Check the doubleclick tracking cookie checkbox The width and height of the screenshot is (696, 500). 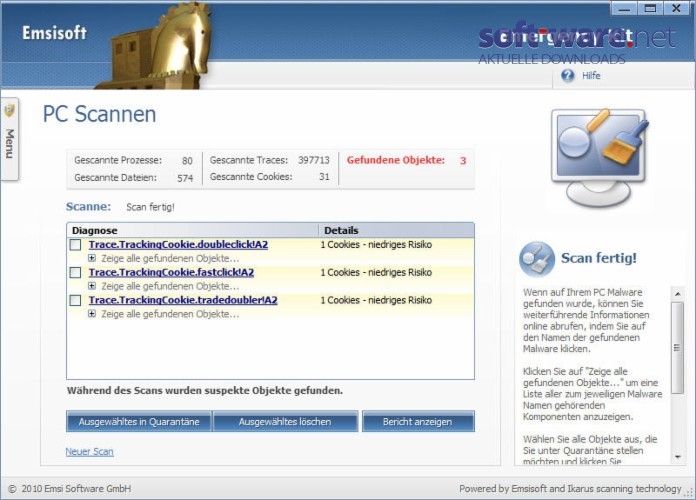coord(75,245)
